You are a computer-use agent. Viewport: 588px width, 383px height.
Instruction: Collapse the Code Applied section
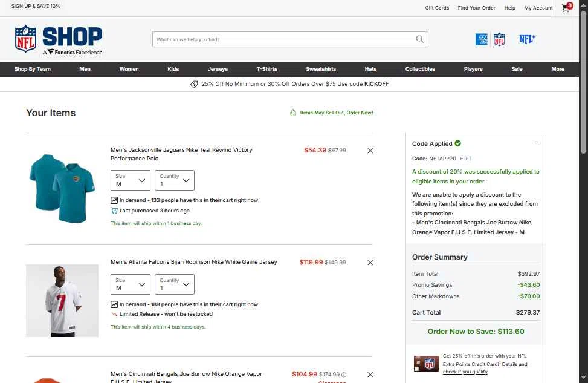coord(536,143)
